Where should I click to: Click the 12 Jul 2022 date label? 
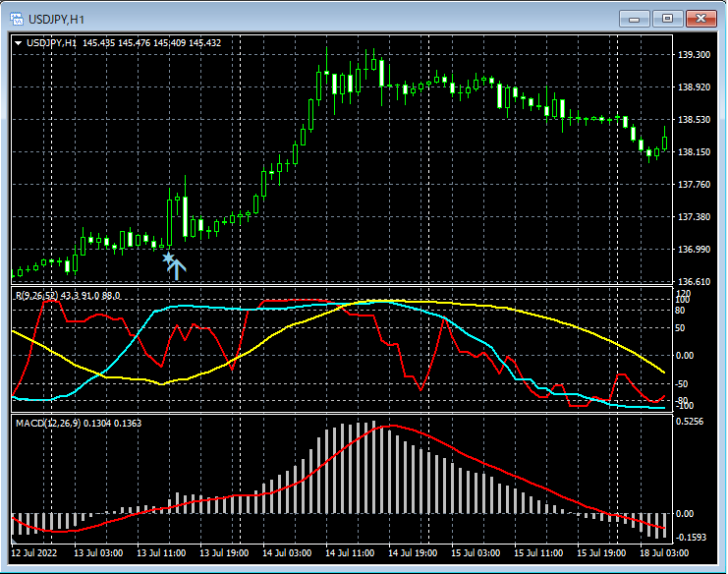(x=35, y=553)
